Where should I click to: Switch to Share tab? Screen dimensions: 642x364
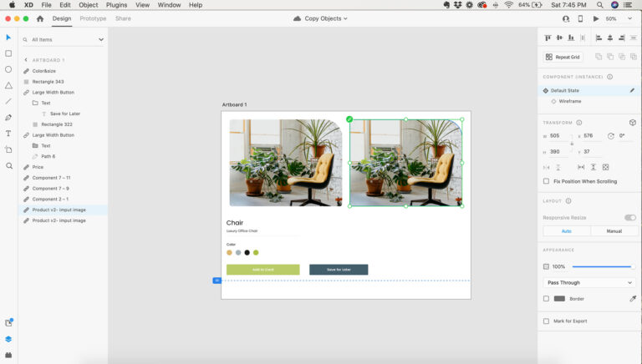(123, 18)
